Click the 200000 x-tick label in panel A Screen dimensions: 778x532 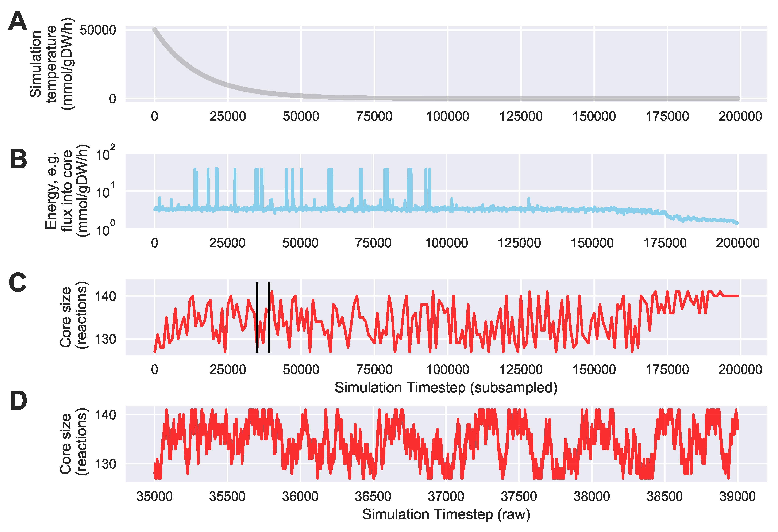tap(740, 116)
